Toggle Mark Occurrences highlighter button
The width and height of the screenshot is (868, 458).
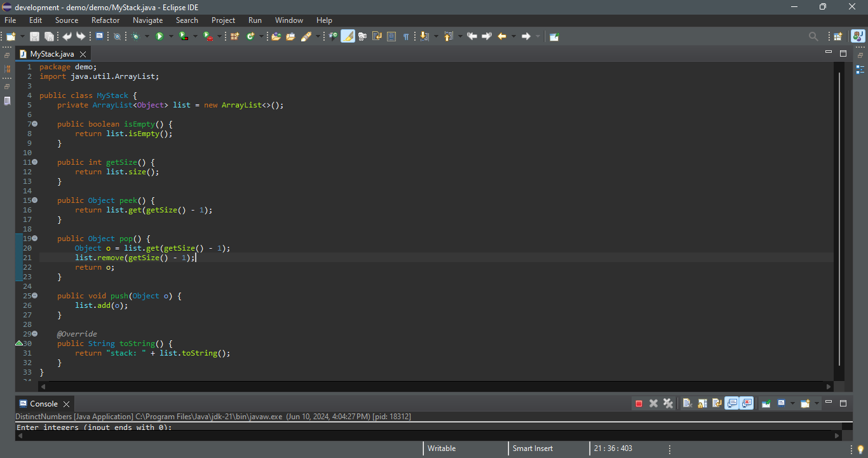point(348,36)
